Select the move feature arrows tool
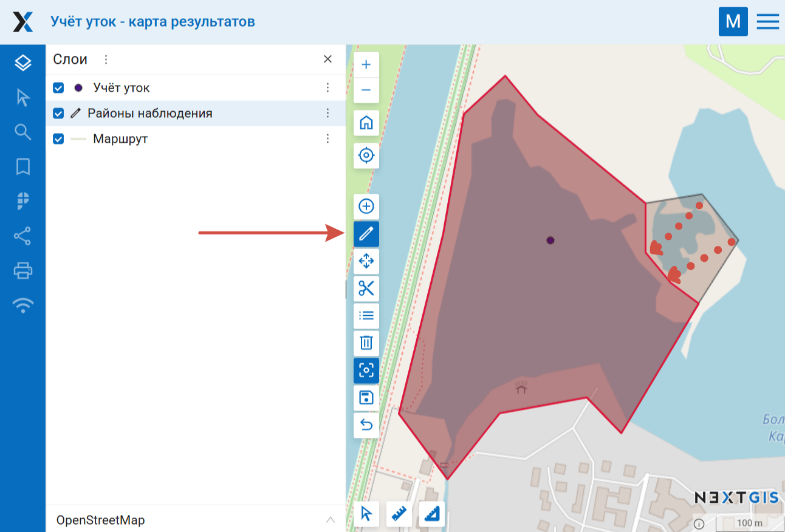 (366, 261)
